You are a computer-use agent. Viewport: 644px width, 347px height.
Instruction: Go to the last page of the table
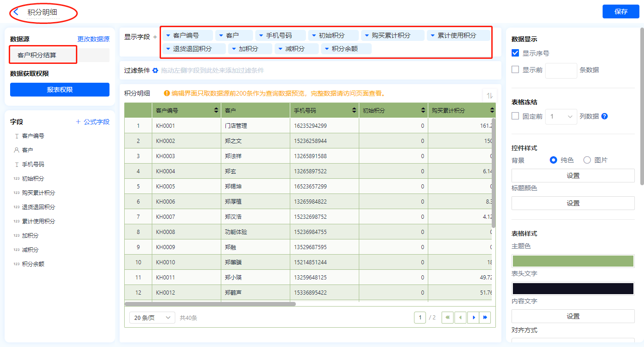pyautogui.click(x=485, y=318)
